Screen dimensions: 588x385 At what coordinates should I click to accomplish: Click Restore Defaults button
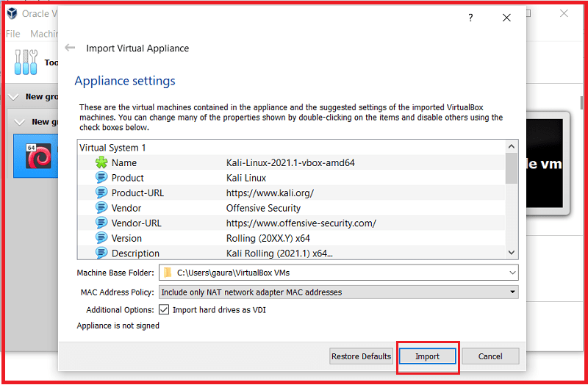point(361,356)
